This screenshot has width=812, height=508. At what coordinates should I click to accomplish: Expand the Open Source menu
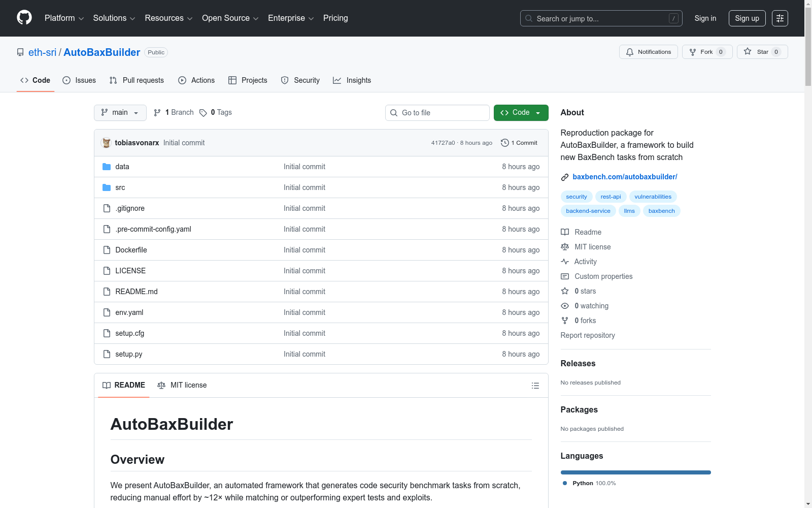pyautogui.click(x=230, y=18)
